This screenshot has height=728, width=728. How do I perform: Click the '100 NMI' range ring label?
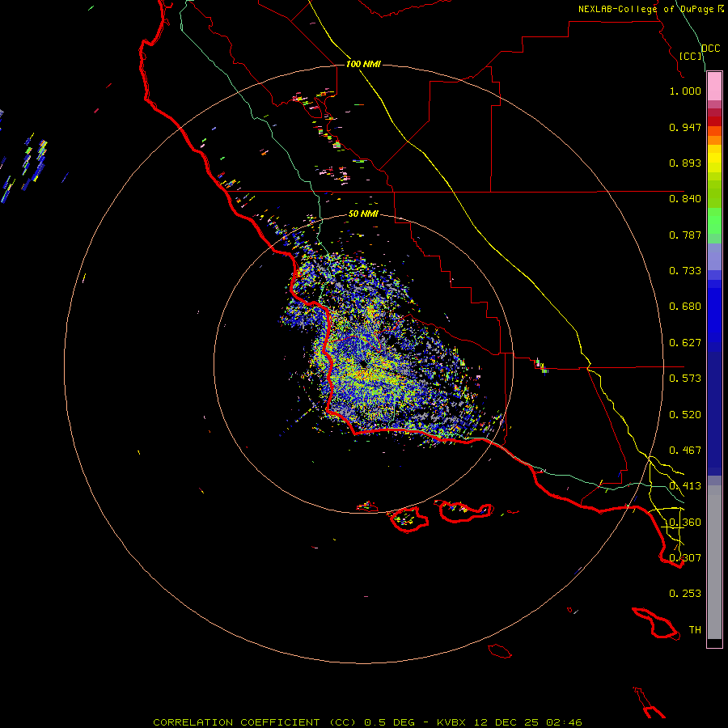tap(363, 64)
